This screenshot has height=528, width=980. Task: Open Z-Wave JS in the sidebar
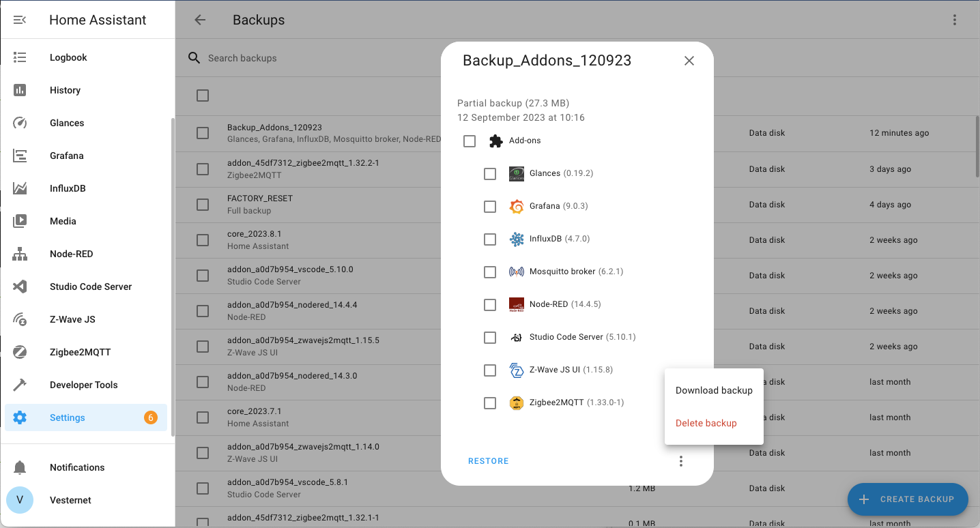click(x=86, y=319)
